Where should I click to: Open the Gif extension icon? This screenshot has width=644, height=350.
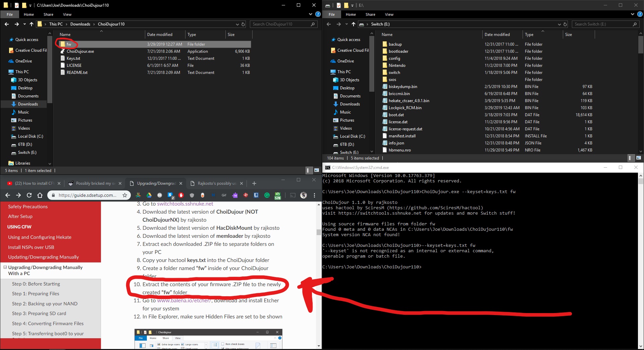[224, 195]
